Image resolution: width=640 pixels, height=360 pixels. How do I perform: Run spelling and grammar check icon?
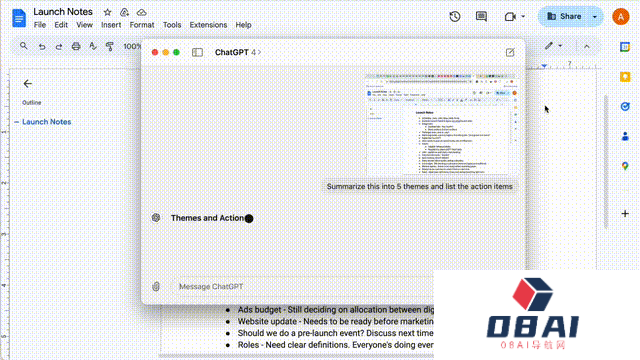click(x=93, y=46)
